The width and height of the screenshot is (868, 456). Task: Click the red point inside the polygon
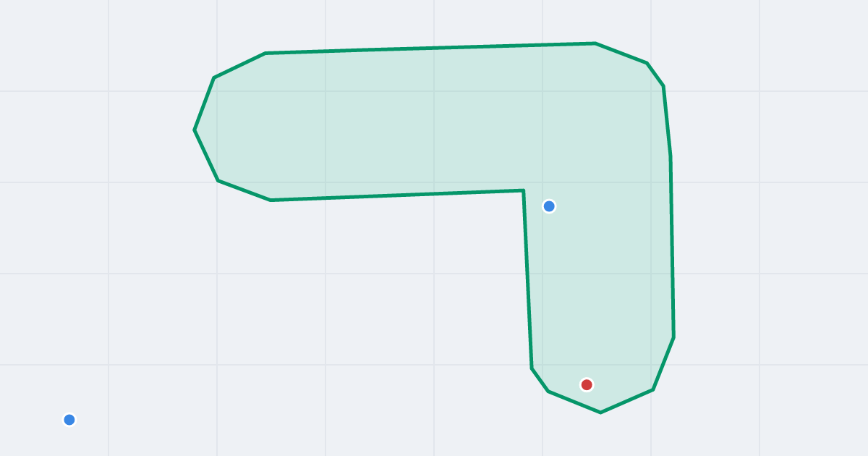pos(587,384)
